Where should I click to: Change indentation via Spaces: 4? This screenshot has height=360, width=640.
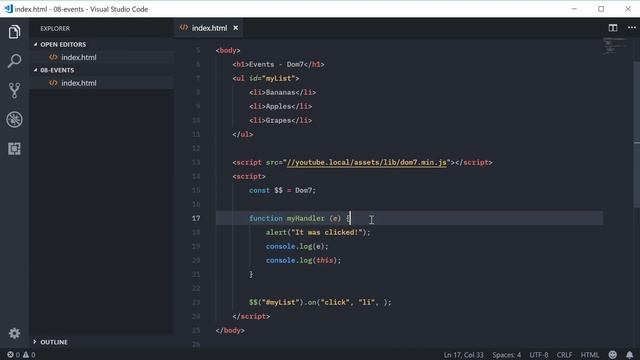[x=506, y=355]
